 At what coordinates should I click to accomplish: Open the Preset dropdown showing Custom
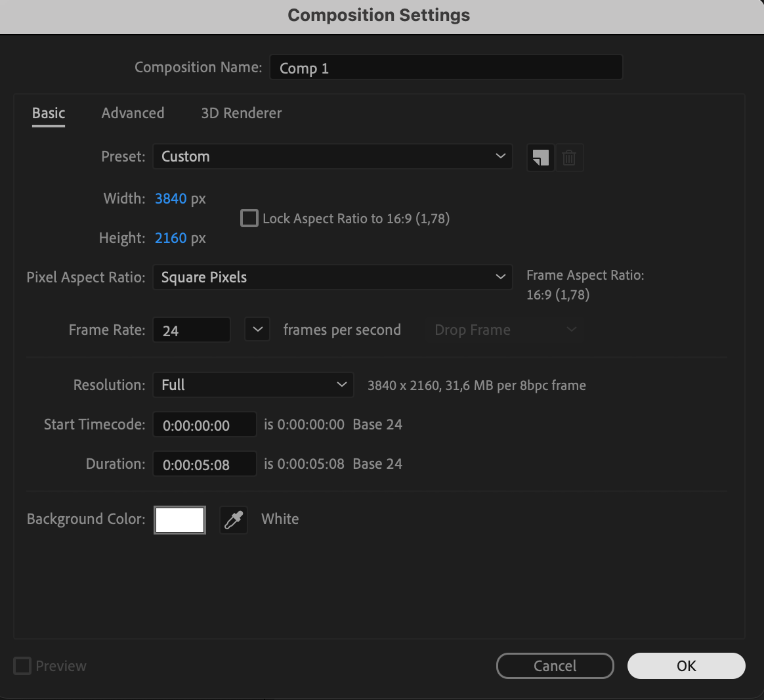coord(332,156)
